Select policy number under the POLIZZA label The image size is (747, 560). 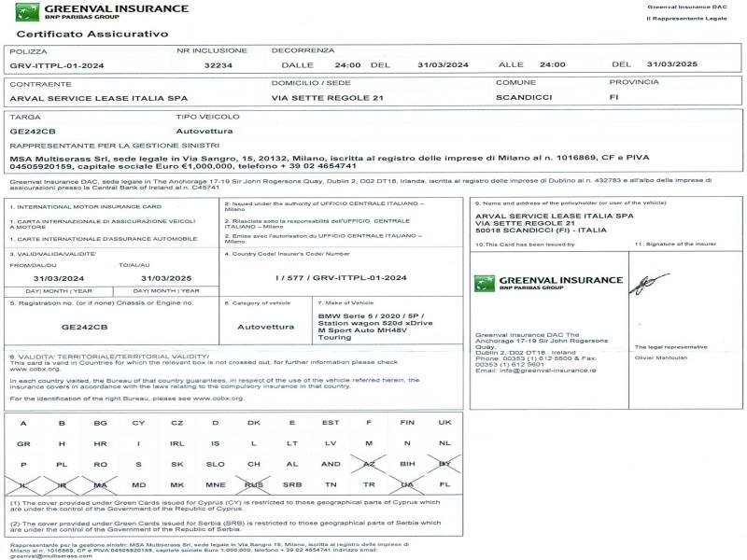pyautogui.click(x=57, y=65)
